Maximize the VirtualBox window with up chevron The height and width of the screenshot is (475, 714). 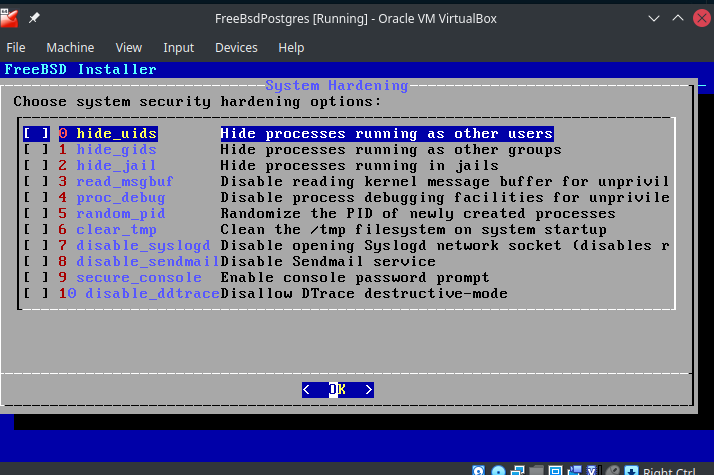click(678, 18)
